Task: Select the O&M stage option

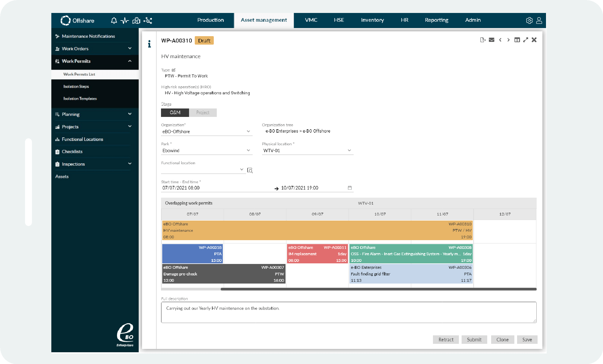Action: tap(175, 112)
